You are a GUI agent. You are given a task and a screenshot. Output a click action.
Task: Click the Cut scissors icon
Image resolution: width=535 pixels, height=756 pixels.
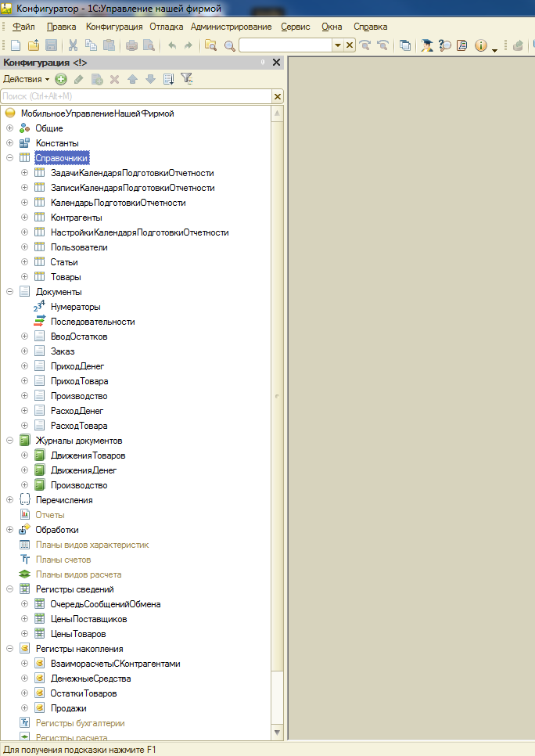click(73, 45)
